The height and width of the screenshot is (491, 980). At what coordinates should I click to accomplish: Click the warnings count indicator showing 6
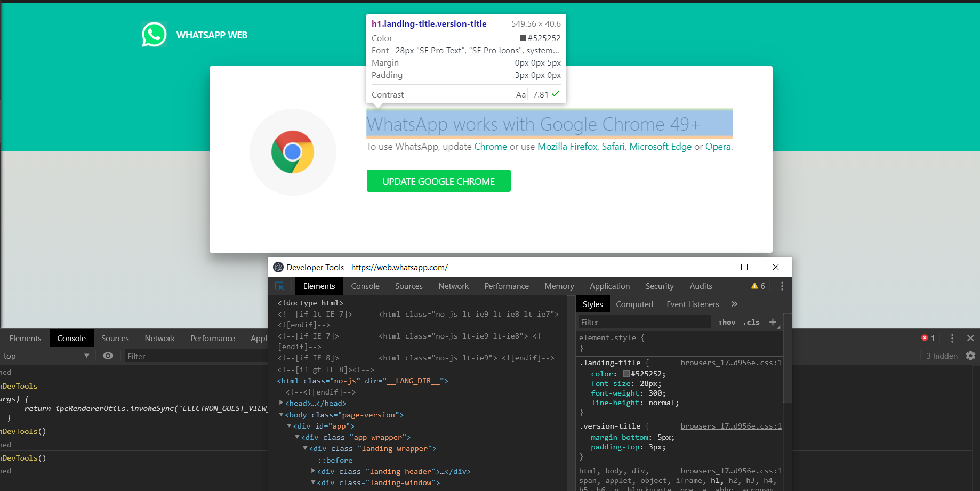[758, 286]
